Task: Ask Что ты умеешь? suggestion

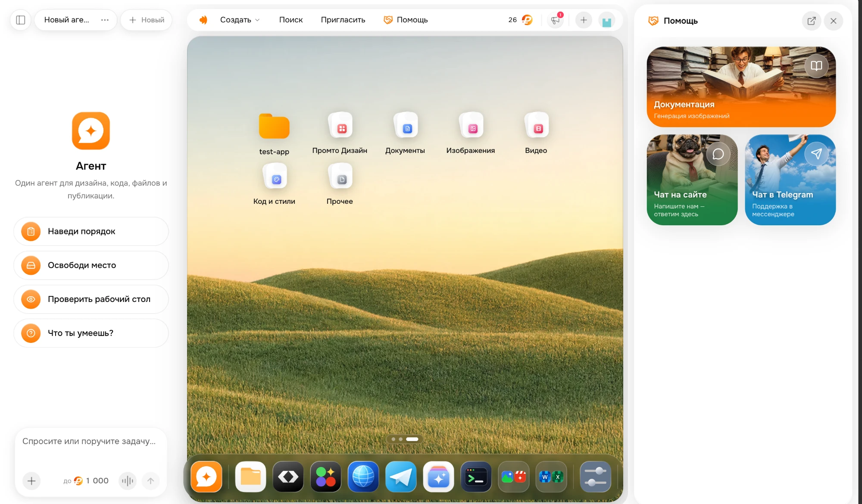Action: point(91,333)
